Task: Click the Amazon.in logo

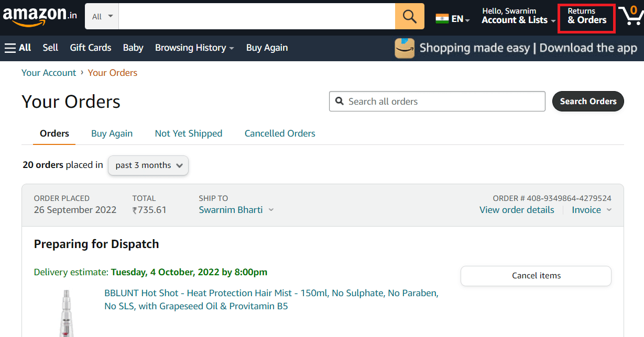Action: coord(39,15)
